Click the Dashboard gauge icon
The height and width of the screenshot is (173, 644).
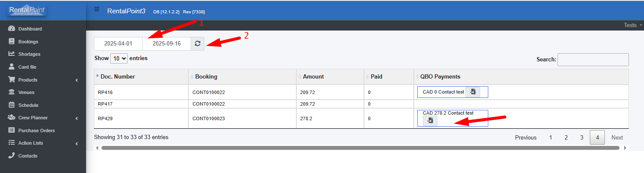point(12,29)
